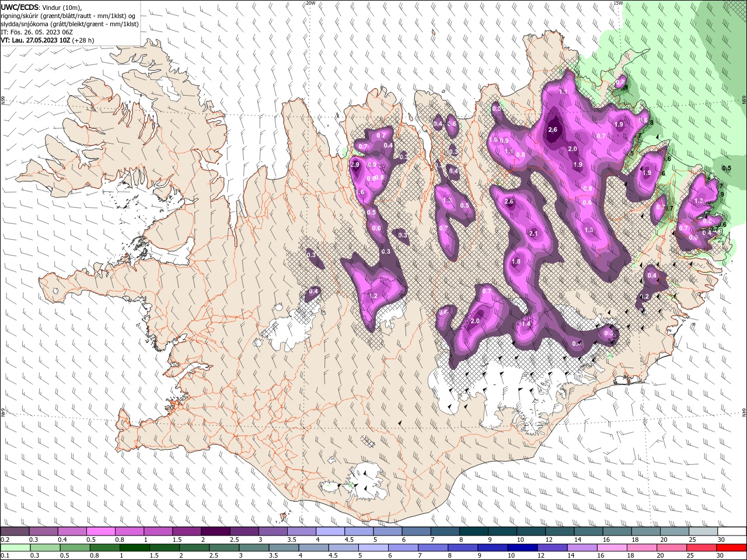Click the snow scale swatch for 0.8
This screenshot has width=747, height=560.
click(129, 531)
